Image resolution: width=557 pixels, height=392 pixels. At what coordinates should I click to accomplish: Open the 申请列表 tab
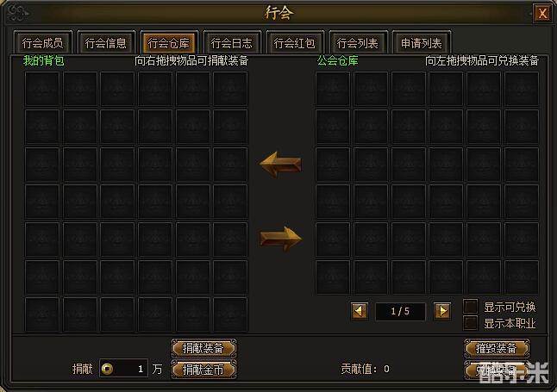pyautogui.click(x=422, y=43)
